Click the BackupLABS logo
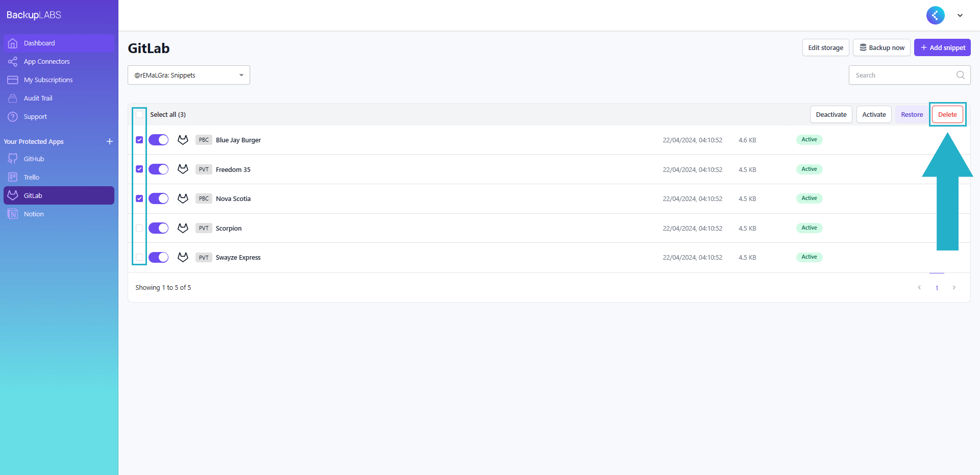Image resolution: width=980 pixels, height=475 pixels. (34, 15)
